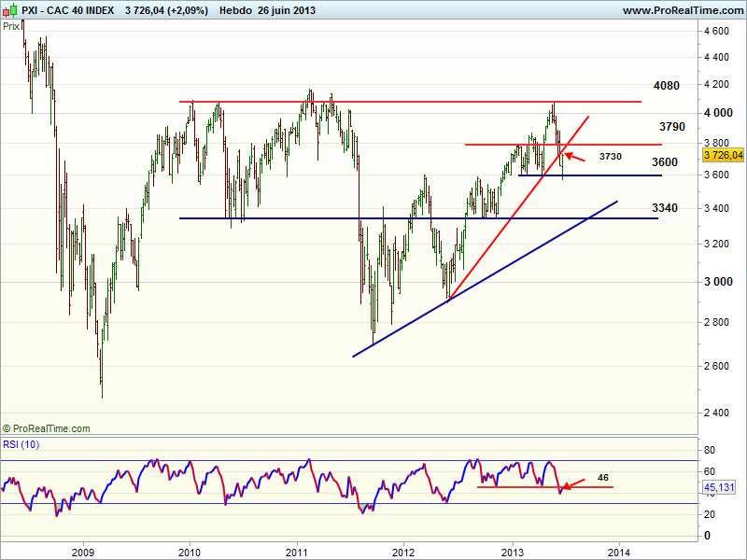Click the 3730 annotation text
This screenshot has width=747, height=560.
coord(610,157)
